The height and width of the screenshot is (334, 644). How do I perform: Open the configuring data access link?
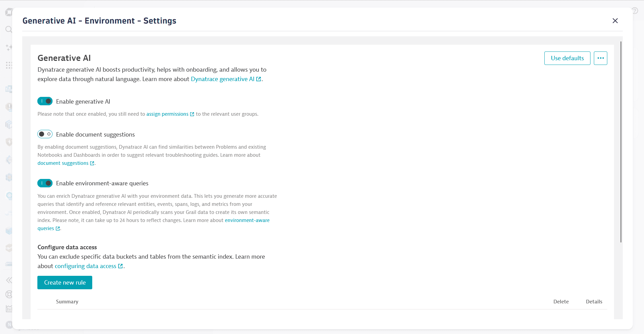pos(86,266)
